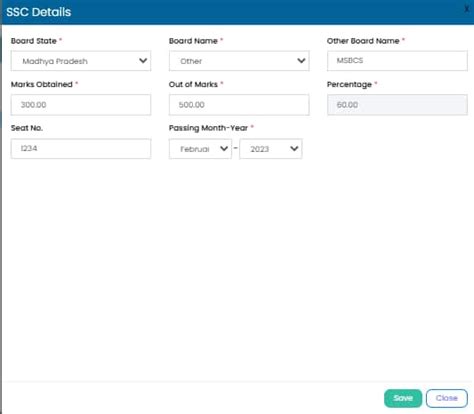Click the Passing Month-Year label
The width and height of the screenshot is (474, 414).
coord(208,128)
